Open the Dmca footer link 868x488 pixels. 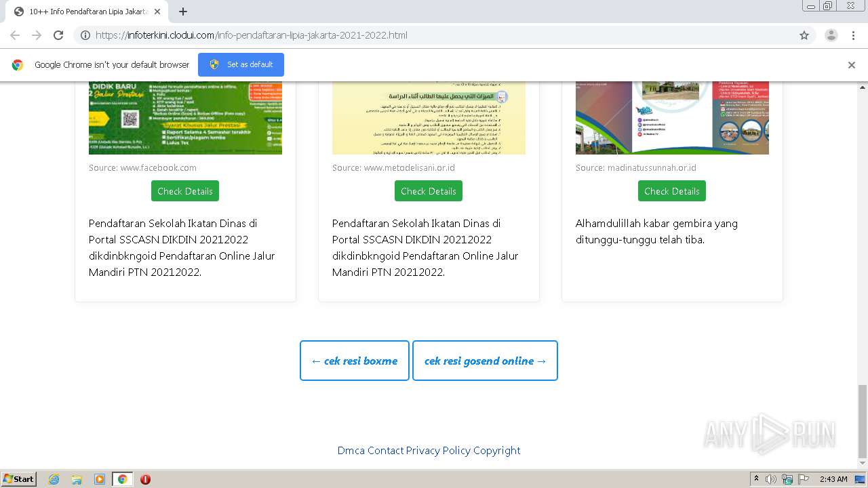pyautogui.click(x=351, y=451)
